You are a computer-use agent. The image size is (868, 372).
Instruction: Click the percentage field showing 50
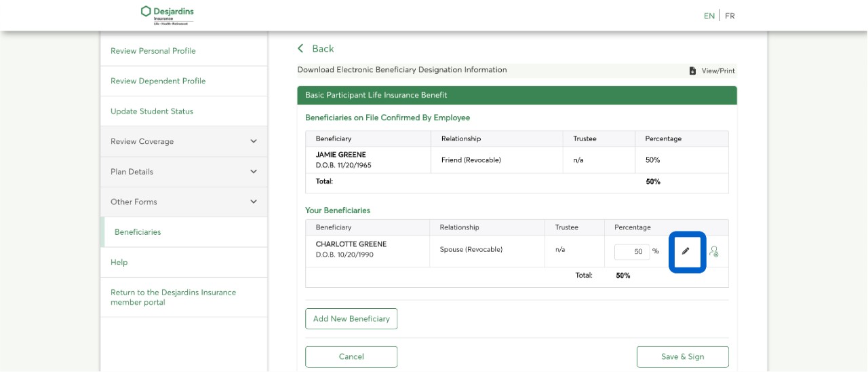pos(632,252)
